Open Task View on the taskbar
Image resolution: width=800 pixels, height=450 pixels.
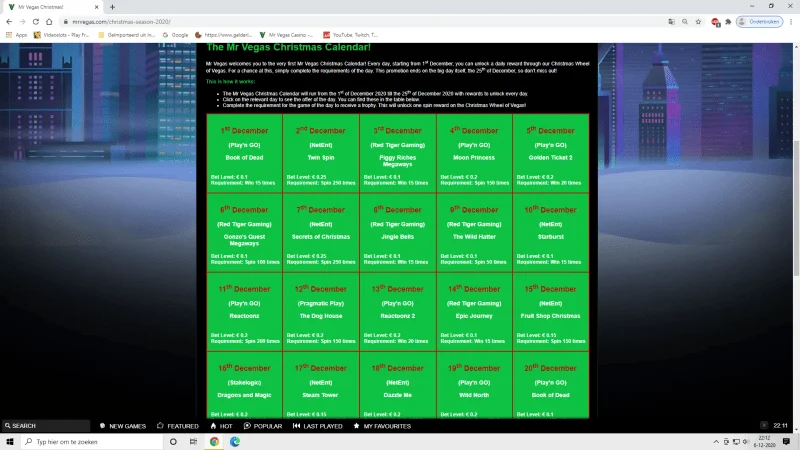193,441
